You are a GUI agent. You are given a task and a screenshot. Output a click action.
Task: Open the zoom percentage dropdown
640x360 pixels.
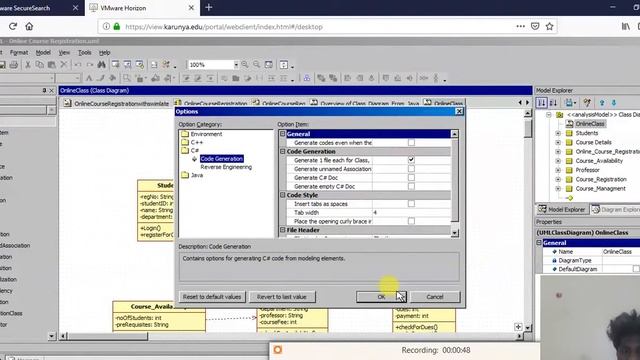236,65
